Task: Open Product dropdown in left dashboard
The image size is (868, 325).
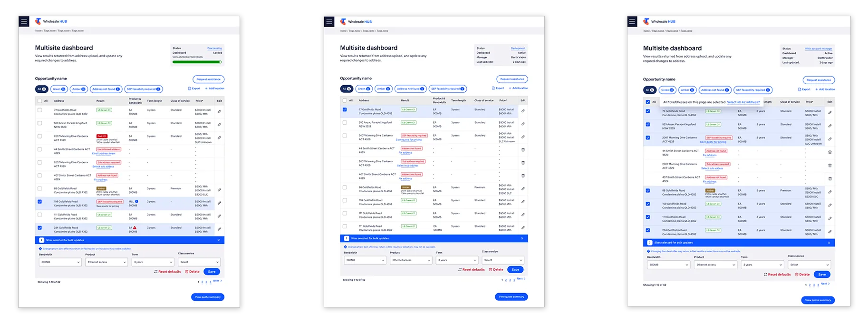Action: [106, 262]
